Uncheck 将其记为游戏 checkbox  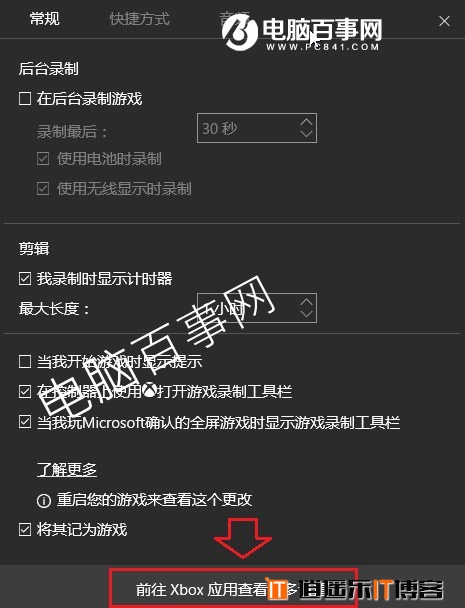[25, 530]
